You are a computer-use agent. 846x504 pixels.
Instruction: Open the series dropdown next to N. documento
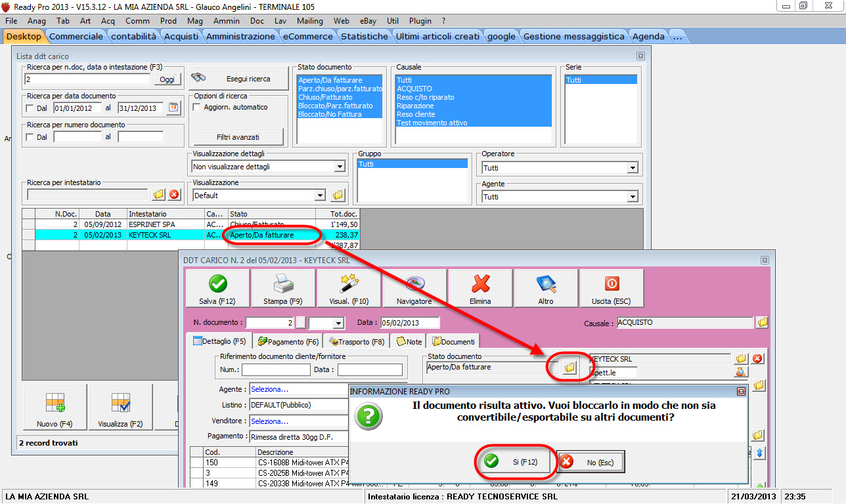[339, 324]
